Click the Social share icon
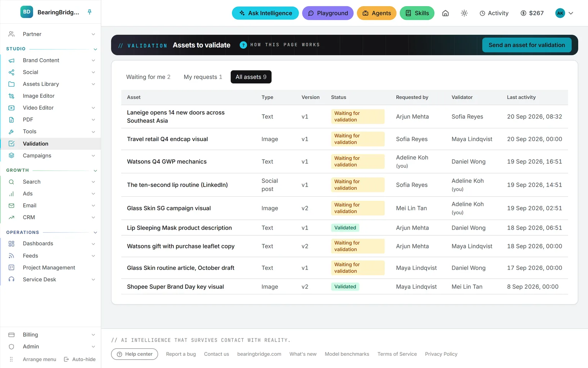Image resolution: width=588 pixels, height=368 pixels. [11, 72]
